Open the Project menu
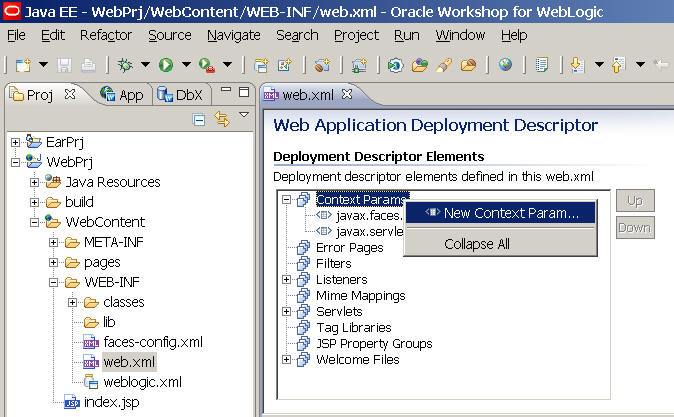This screenshot has width=674, height=417. tap(356, 35)
